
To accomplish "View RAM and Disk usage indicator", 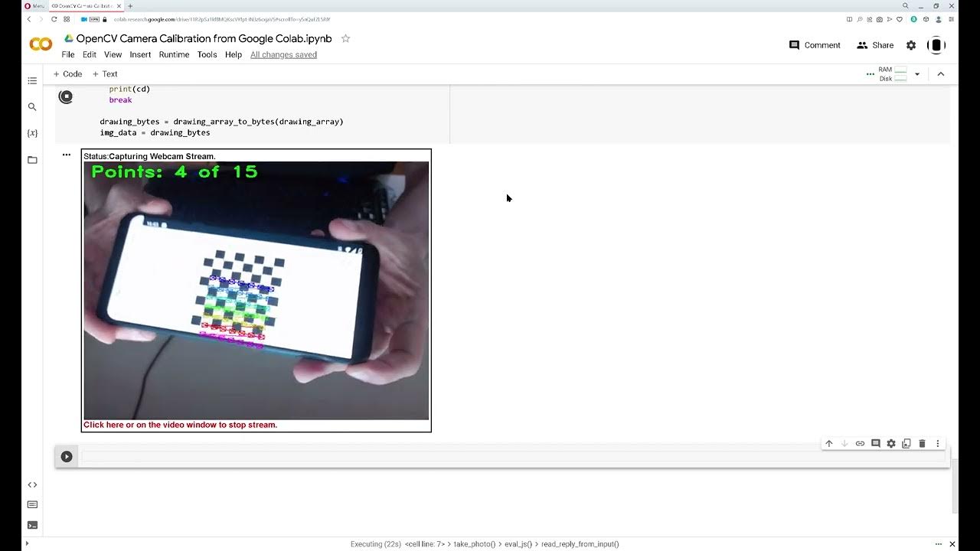I will [x=893, y=74].
